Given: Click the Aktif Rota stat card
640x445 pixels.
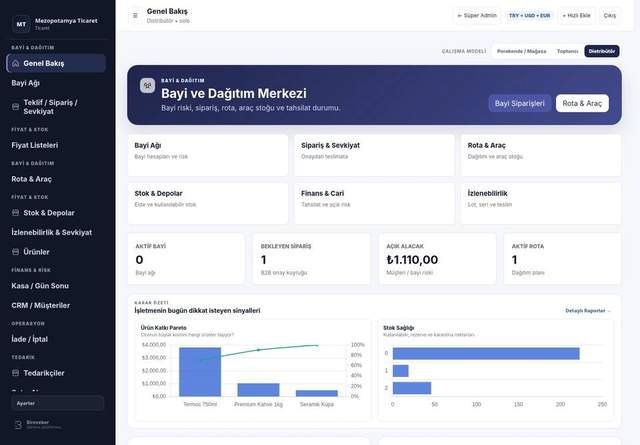Looking at the screenshot, I should (562, 259).
